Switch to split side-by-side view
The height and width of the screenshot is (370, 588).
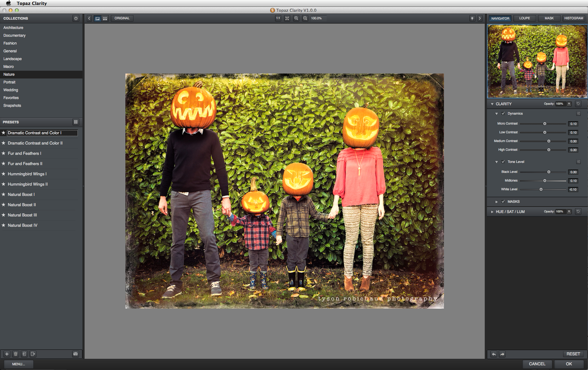pos(105,18)
